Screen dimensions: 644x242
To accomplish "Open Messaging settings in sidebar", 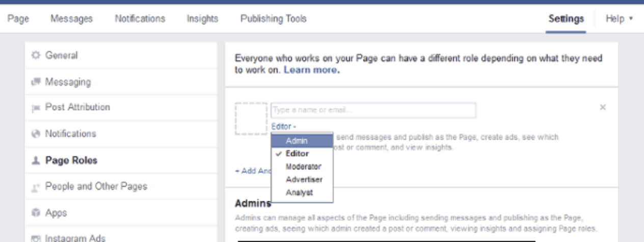I will (121, 82).
